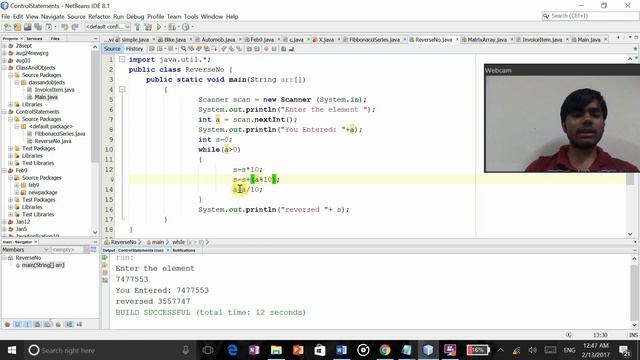Expand the Test Packages node under ControlStatements
The height and width of the screenshot is (360, 640).
click(x=11, y=149)
